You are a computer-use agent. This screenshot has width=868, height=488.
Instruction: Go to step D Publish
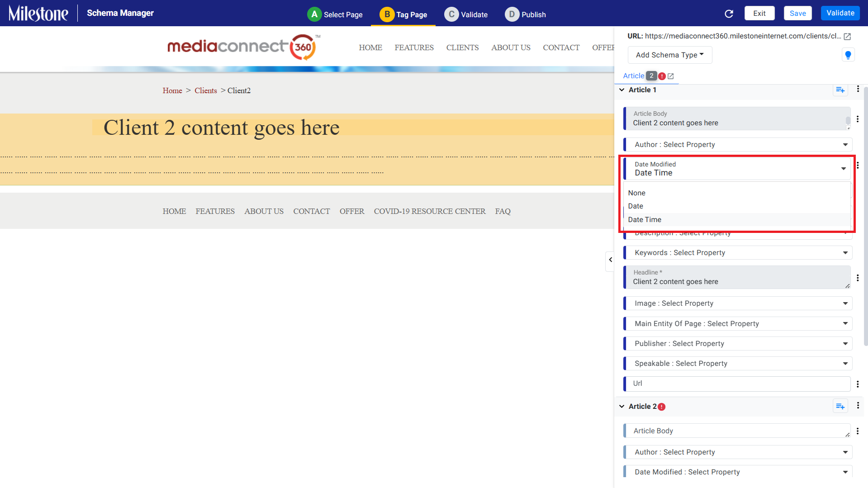(x=525, y=14)
